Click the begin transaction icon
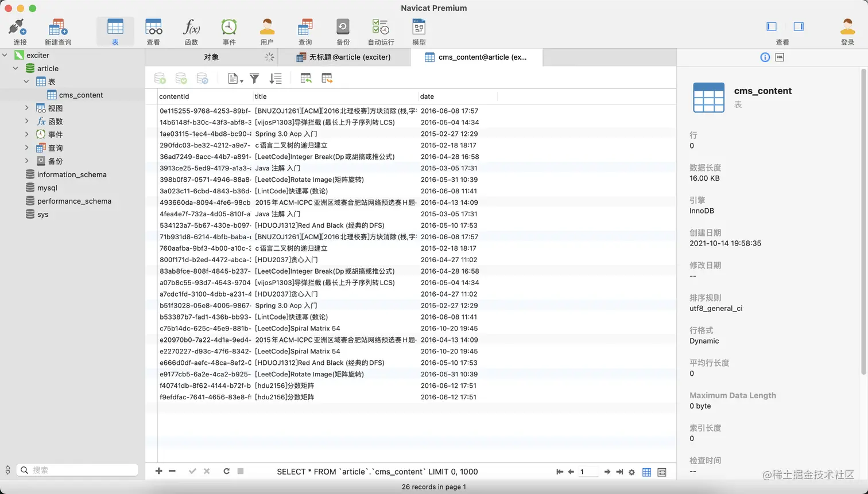 point(160,79)
